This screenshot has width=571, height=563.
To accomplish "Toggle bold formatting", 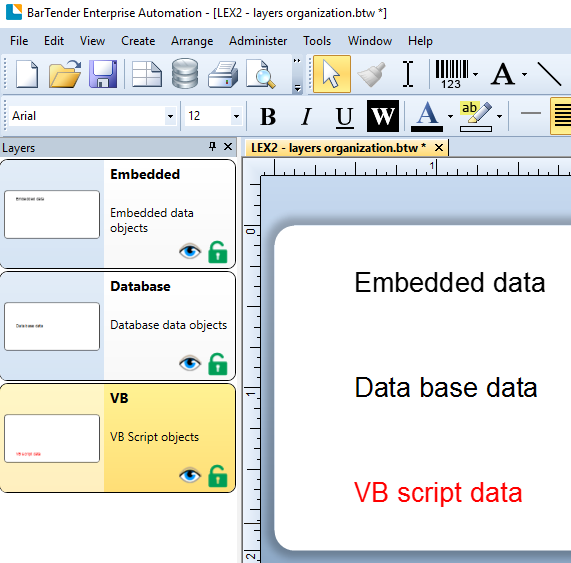I will click(268, 117).
